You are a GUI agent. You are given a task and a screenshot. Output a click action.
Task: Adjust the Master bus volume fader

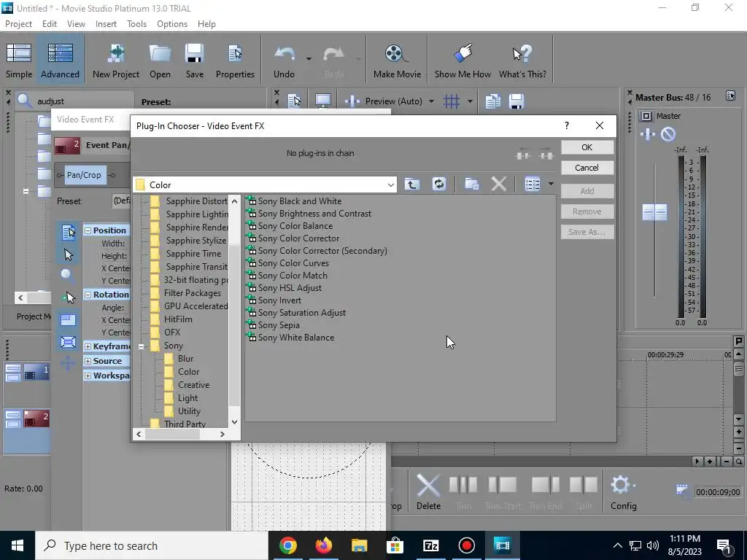point(654,212)
